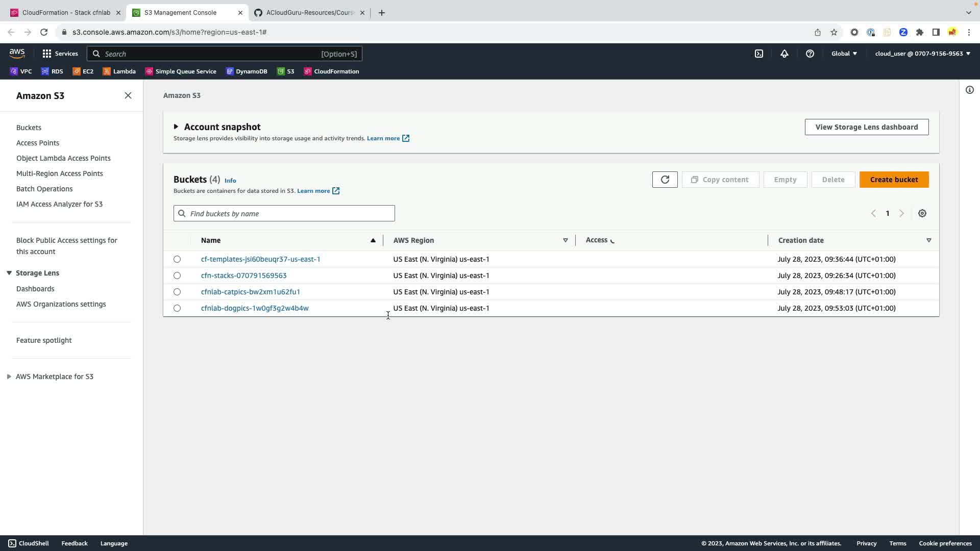Open the Global region dropdown
The image size is (980, 551).
pos(844,54)
